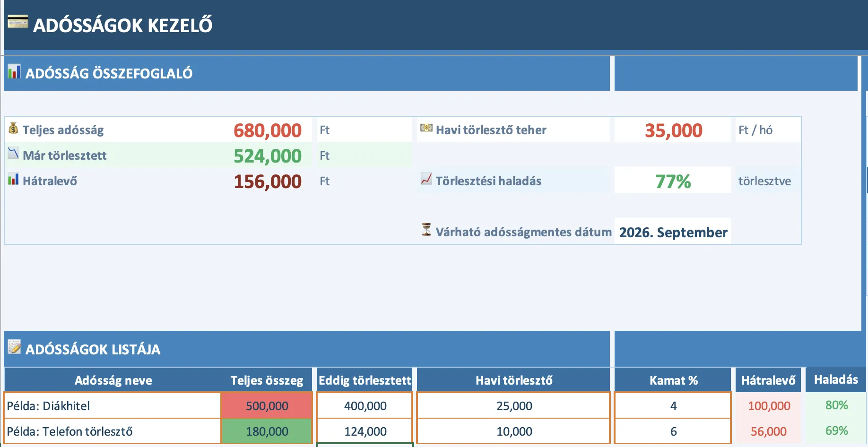Click the bar chart icon near ADÓSSÁG ÖSSZEFOGLALÓ
Screen dimensions: 868x447
pos(14,72)
